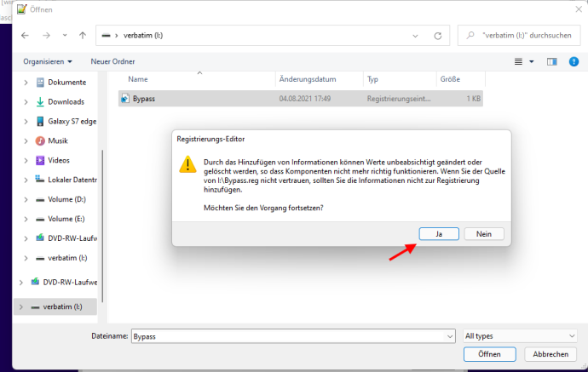The width and height of the screenshot is (588, 372).
Task: Open the help question mark icon
Action: (574, 61)
